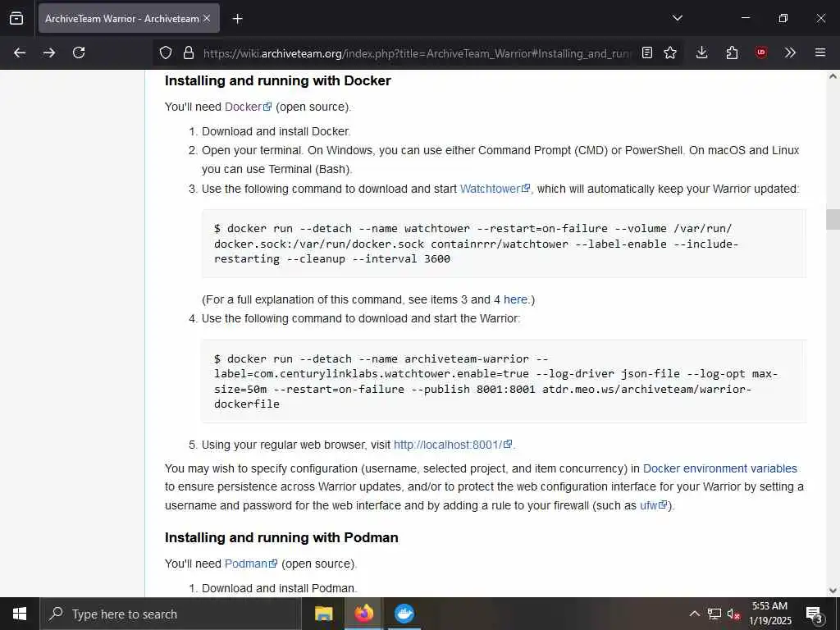Expand the list all tabs chevron
840x630 pixels.
click(677, 18)
